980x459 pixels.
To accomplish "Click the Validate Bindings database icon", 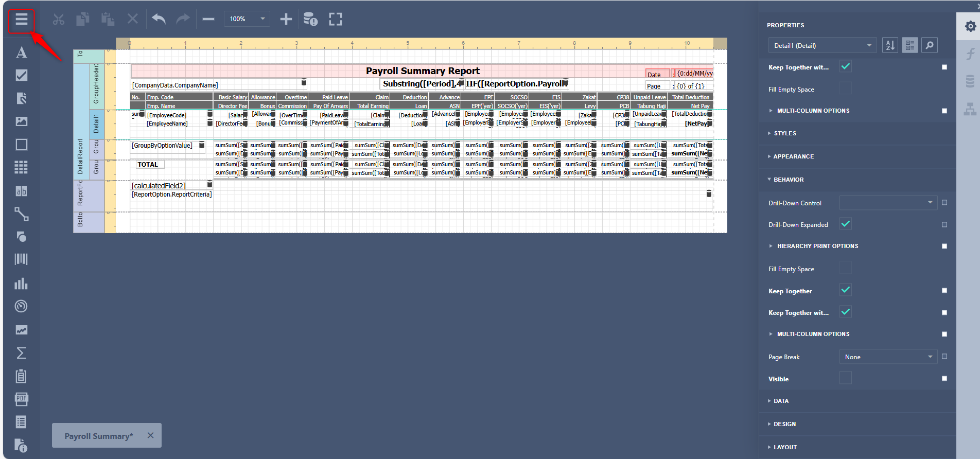I will click(x=310, y=19).
